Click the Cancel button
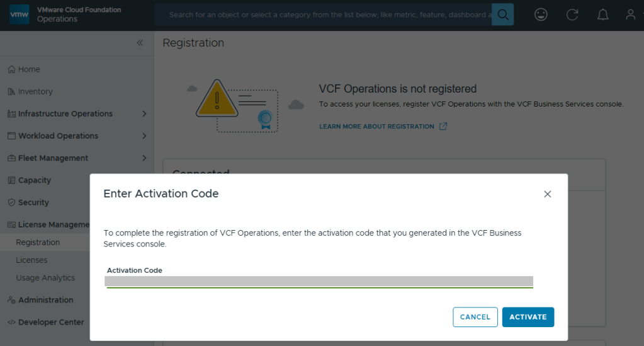The width and height of the screenshot is (644, 346). (x=475, y=317)
